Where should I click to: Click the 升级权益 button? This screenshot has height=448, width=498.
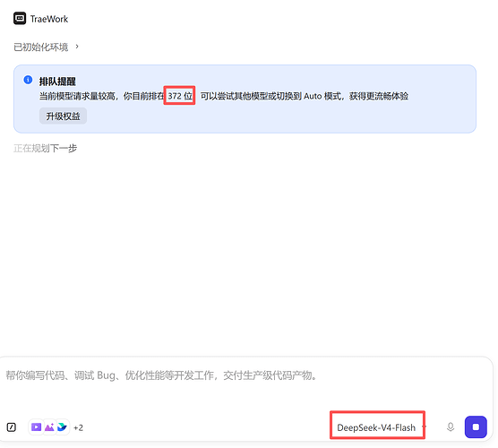tap(63, 116)
